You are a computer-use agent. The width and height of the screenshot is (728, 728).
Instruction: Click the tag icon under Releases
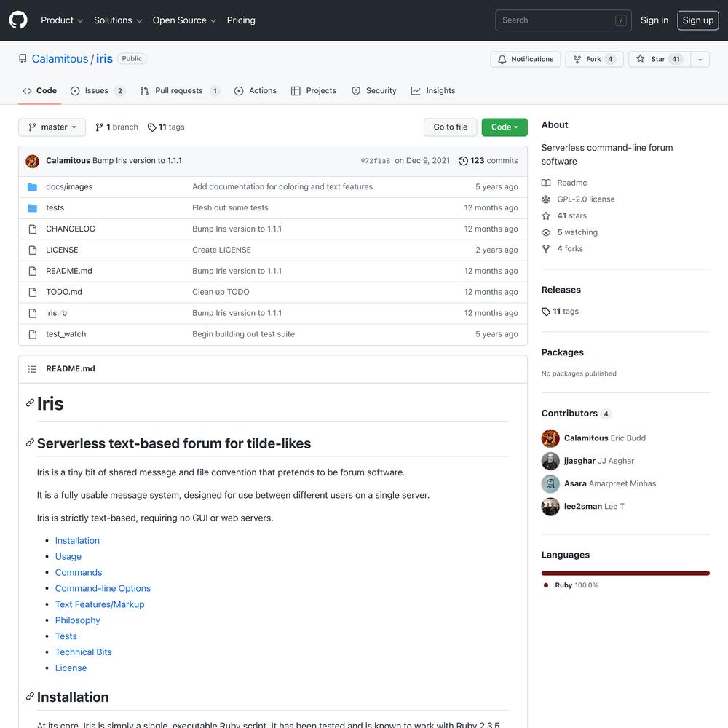click(x=546, y=312)
